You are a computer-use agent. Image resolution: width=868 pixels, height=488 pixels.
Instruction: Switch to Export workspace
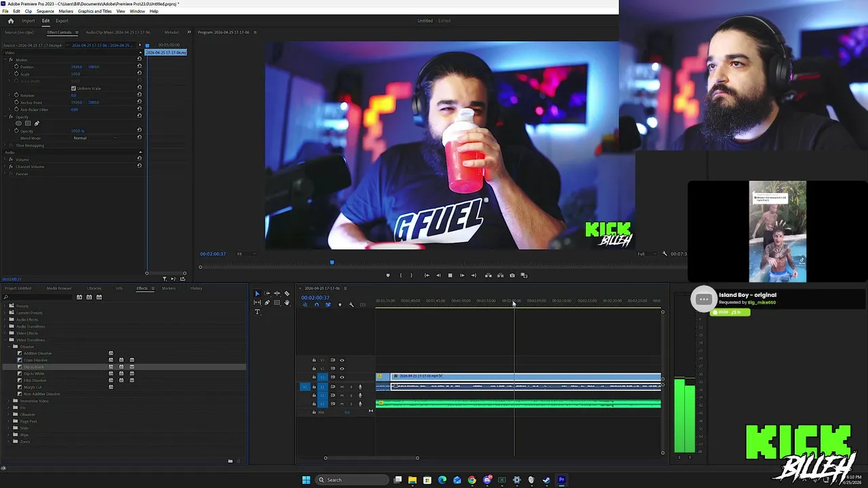click(62, 21)
